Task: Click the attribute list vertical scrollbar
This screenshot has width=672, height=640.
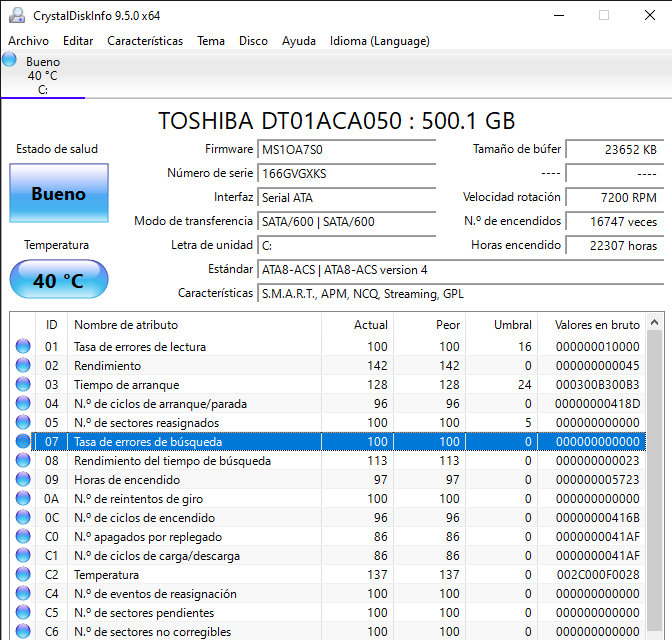Action: click(x=655, y=480)
